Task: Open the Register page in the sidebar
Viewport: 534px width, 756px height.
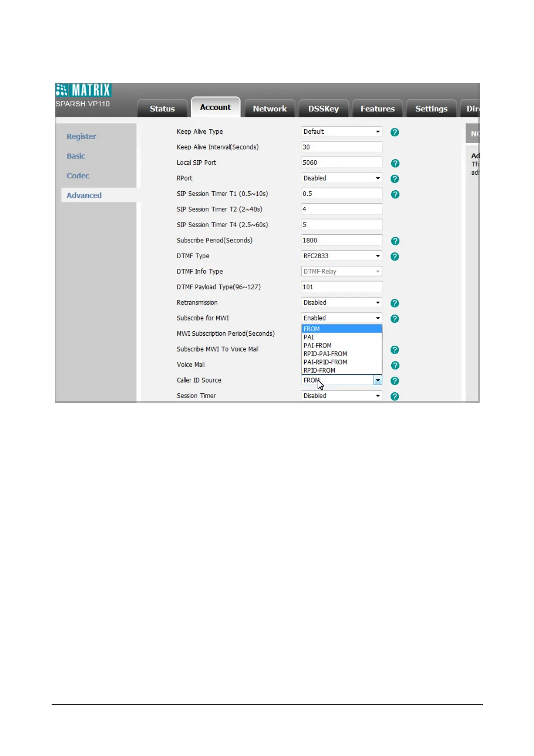Action: pyautogui.click(x=81, y=136)
